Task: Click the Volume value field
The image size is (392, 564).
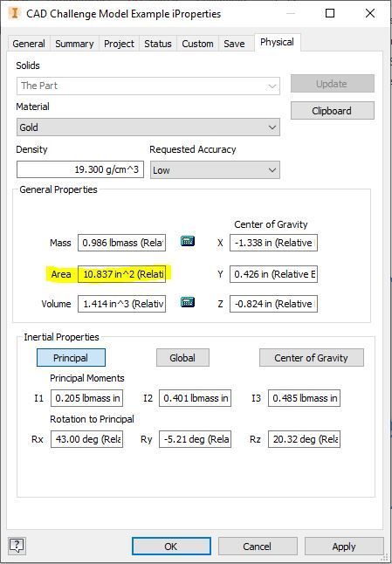Action: pyautogui.click(x=121, y=304)
